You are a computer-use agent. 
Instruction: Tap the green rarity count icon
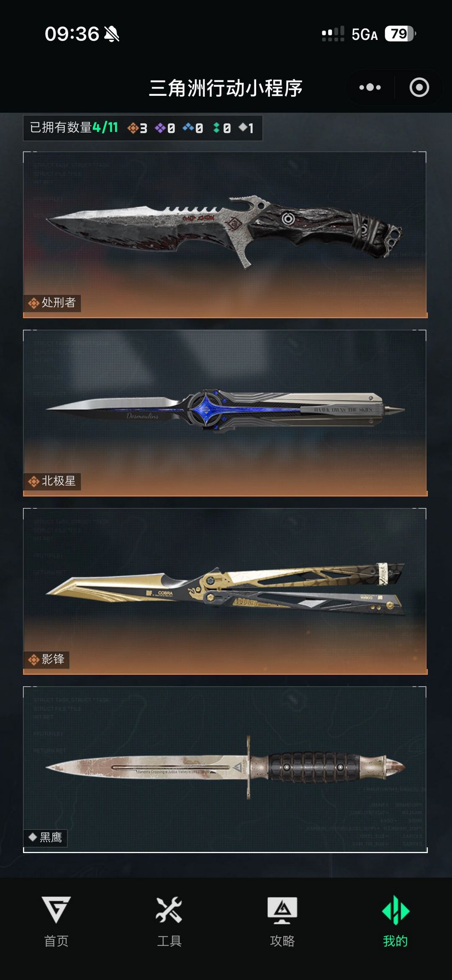tap(216, 128)
